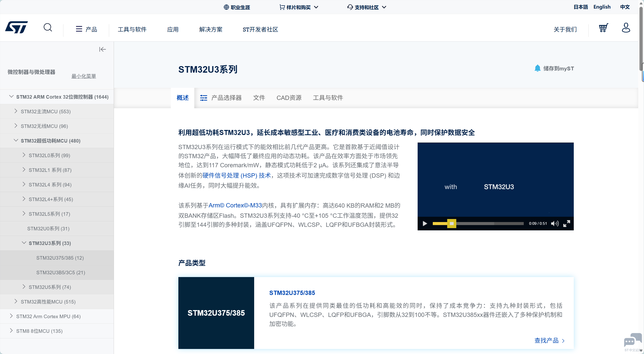
Task: Expand STM32L4 系列 (94) node
Action: point(24,184)
